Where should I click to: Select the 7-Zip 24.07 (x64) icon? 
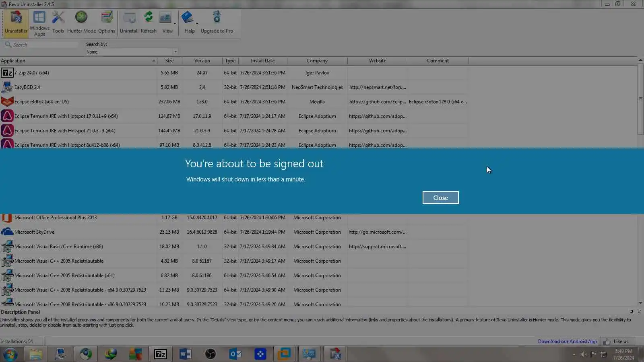(x=7, y=73)
